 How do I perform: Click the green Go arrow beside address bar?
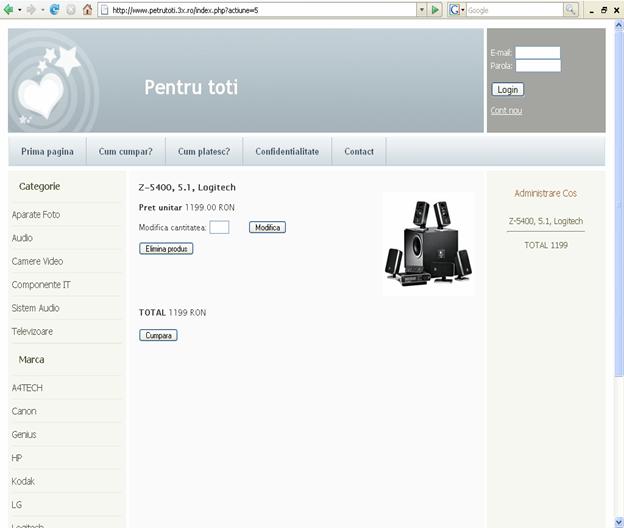click(435, 9)
